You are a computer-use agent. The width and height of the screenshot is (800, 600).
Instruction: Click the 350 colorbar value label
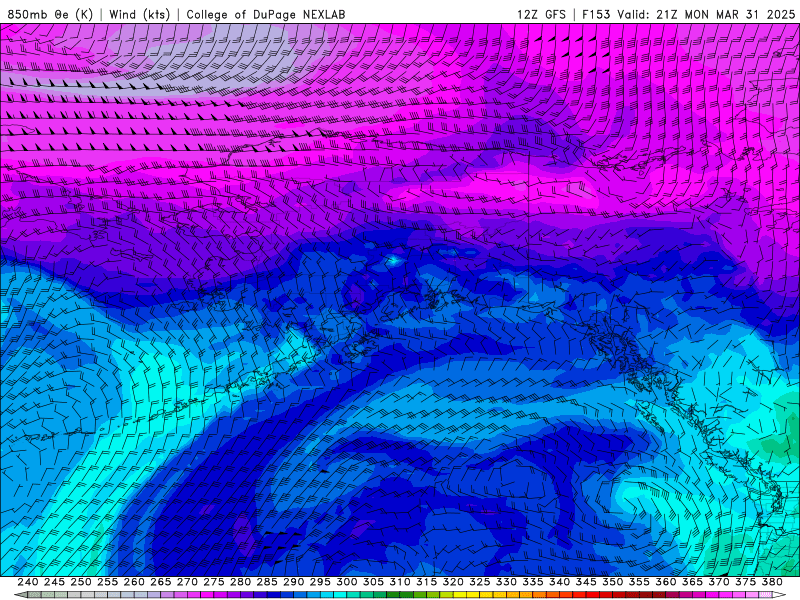coord(612,582)
